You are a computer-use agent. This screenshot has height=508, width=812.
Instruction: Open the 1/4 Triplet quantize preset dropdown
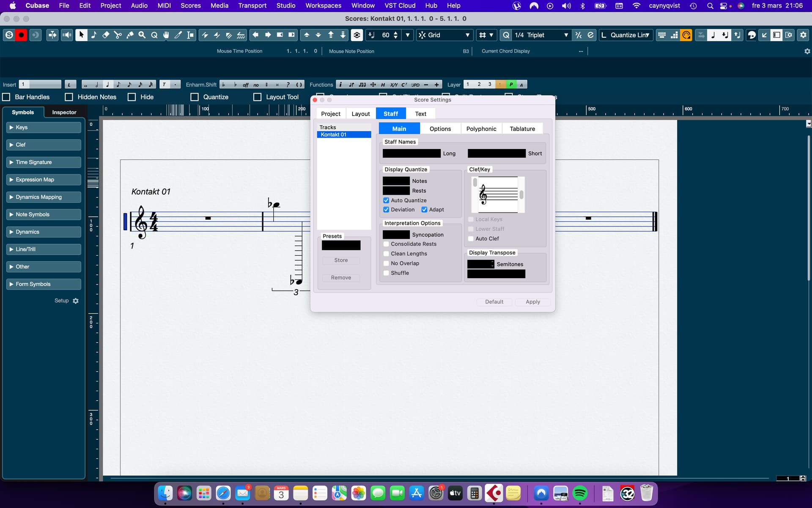(x=541, y=35)
